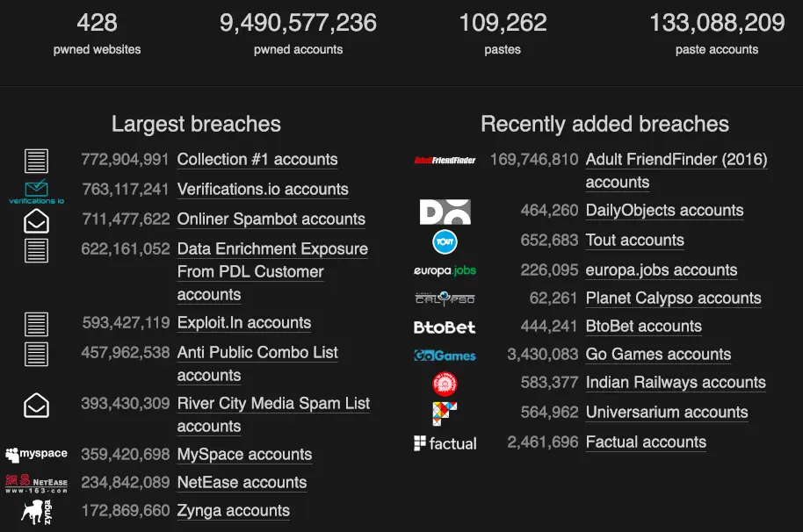Click the Onliner Spambot open-envelope icon
Image resolution: width=803 pixels, height=532 pixels.
[x=37, y=220]
